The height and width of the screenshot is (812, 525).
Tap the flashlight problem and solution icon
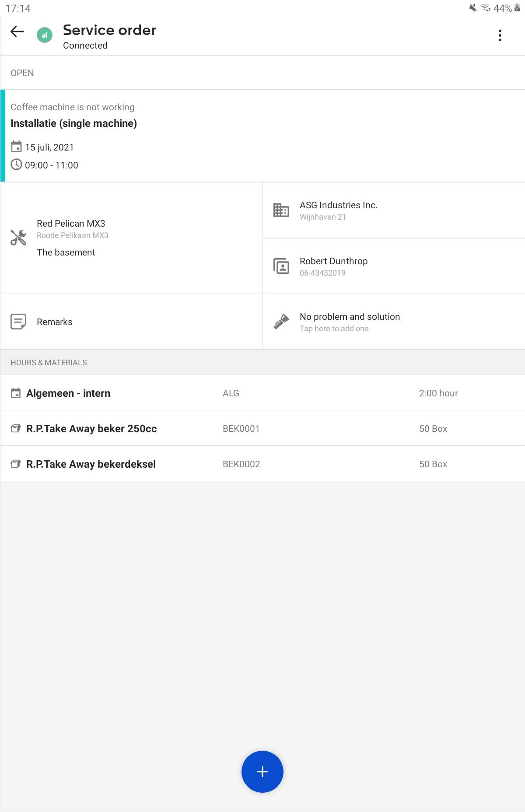(x=281, y=322)
